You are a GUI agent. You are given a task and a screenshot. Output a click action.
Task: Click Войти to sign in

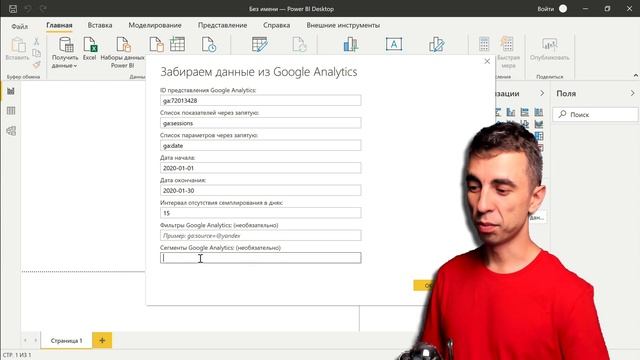coord(546,9)
